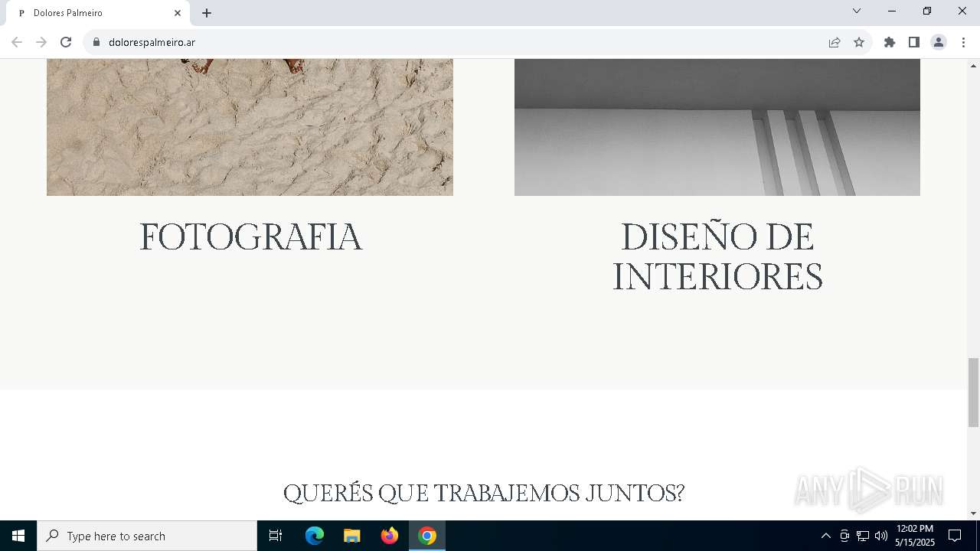
Task: Show hidden system tray icons
Action: pos(825,536)
